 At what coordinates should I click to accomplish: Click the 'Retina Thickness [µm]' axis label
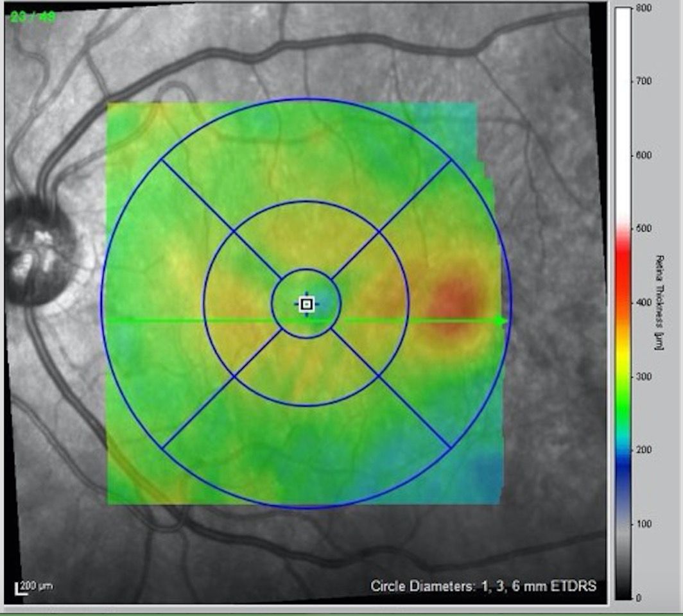click(659, 303)
